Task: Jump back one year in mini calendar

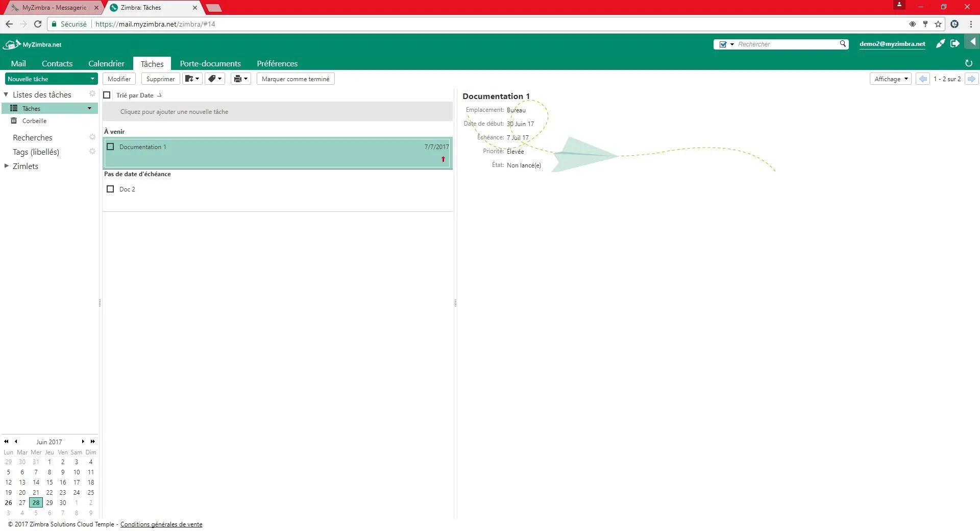Action: click(6, 442)
